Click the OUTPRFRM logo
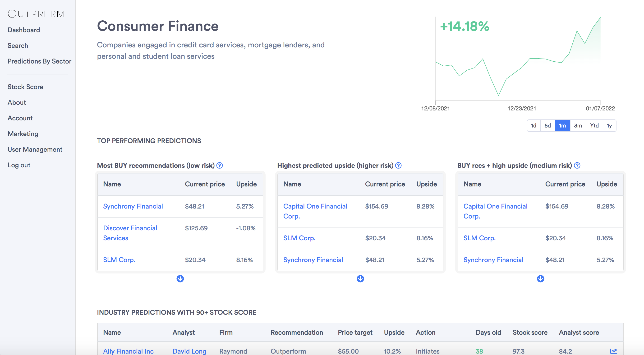644x355 pixels. pyautogui.click(x=36, y=14)
